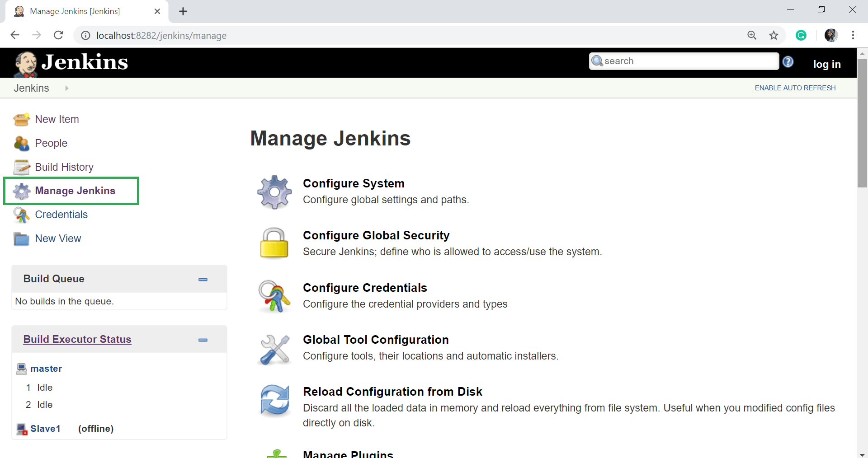Image resolution: width=868 pixels, height=458 pixels.
Task: Click the Reload Configuration refresh arrows icon
Action: (275, 400)
